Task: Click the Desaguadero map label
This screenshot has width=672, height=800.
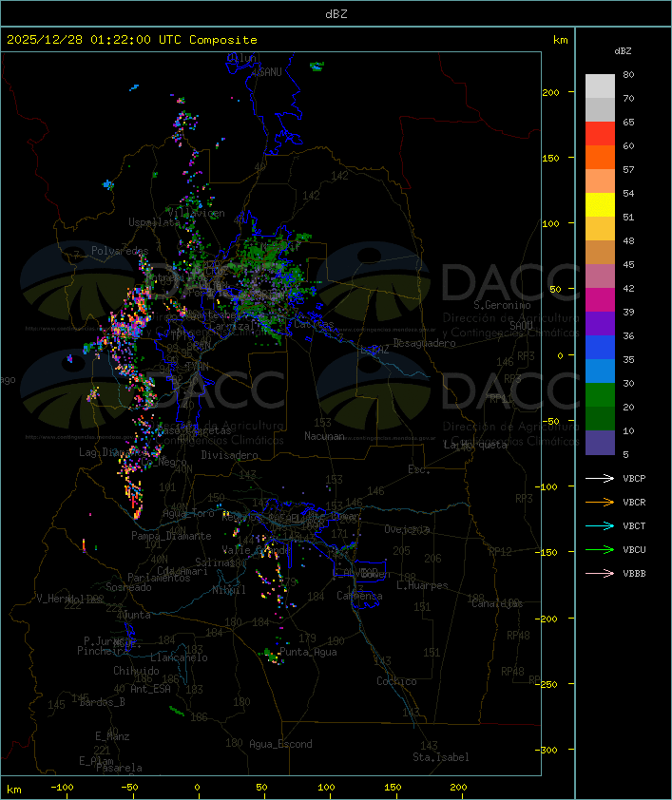Action: 425,343
